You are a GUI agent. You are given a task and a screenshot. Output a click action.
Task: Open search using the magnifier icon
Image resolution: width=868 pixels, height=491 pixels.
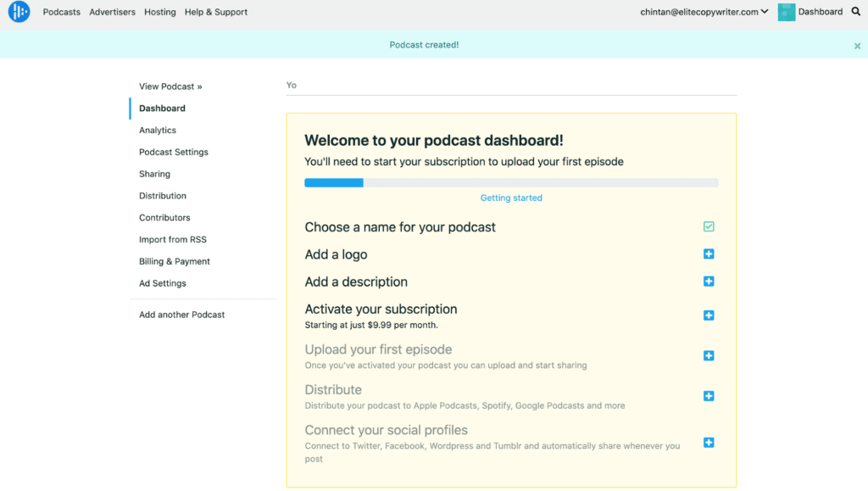859,12
